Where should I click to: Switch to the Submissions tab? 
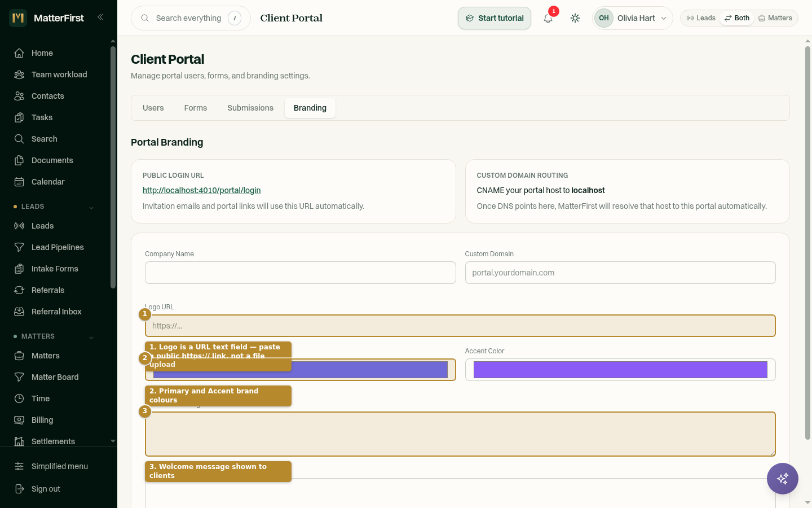pyautogui.click(x=250, y=108)
